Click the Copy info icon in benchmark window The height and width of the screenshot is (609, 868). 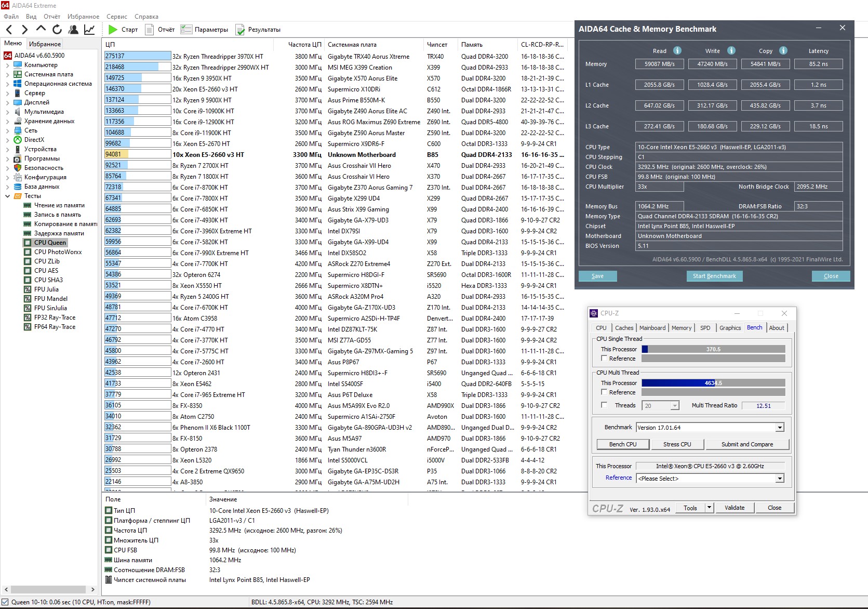click(783, 50)
